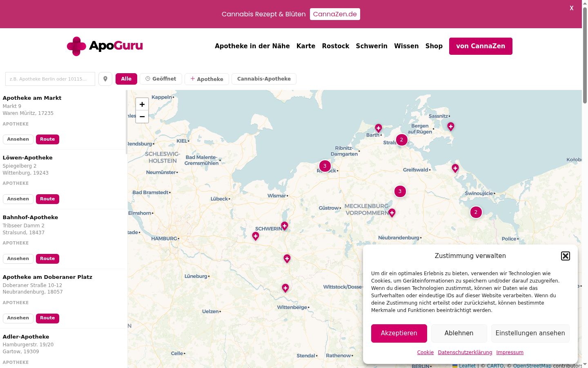Open the Stralsund cluster of 2 pharmacies

401,140
